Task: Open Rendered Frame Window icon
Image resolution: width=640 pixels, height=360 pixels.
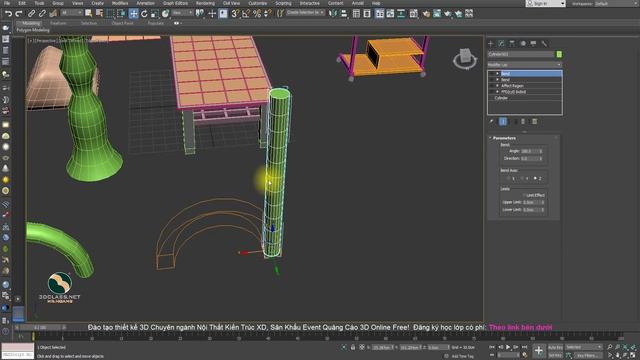Action: pyautogui.click(x=437, y=13)
